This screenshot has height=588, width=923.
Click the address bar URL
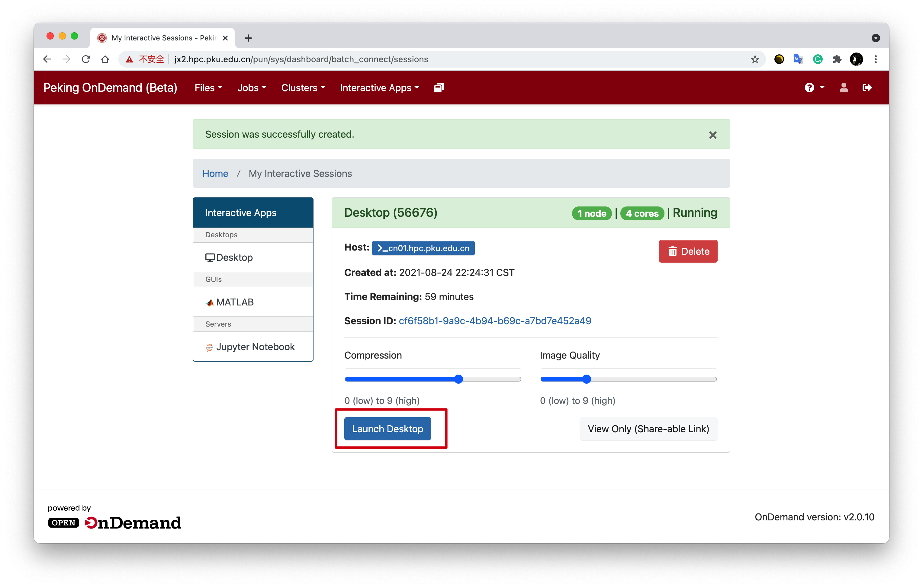(x=301, y=59)
